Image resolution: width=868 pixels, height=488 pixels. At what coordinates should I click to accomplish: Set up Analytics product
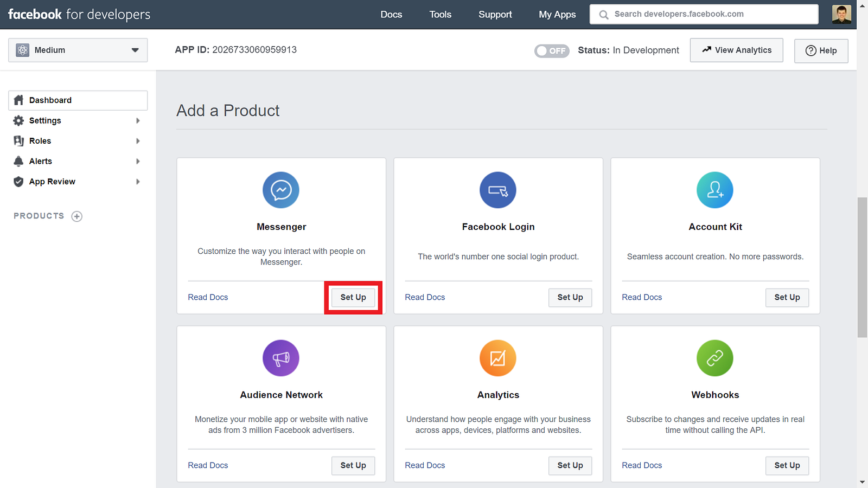pyautogui.click(x=570, y=465)
